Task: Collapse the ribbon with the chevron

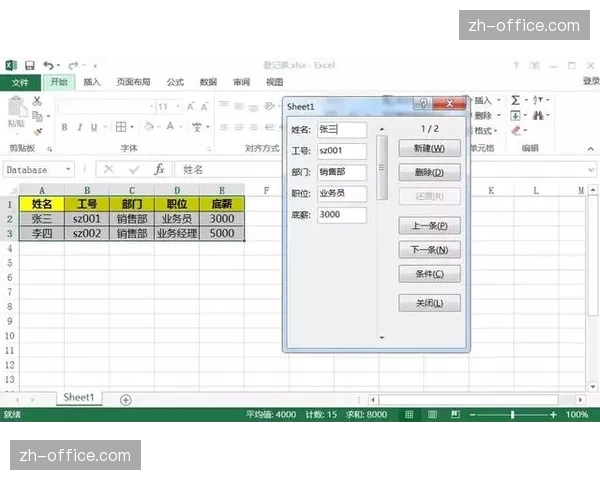Action: (x=590, y=149)
